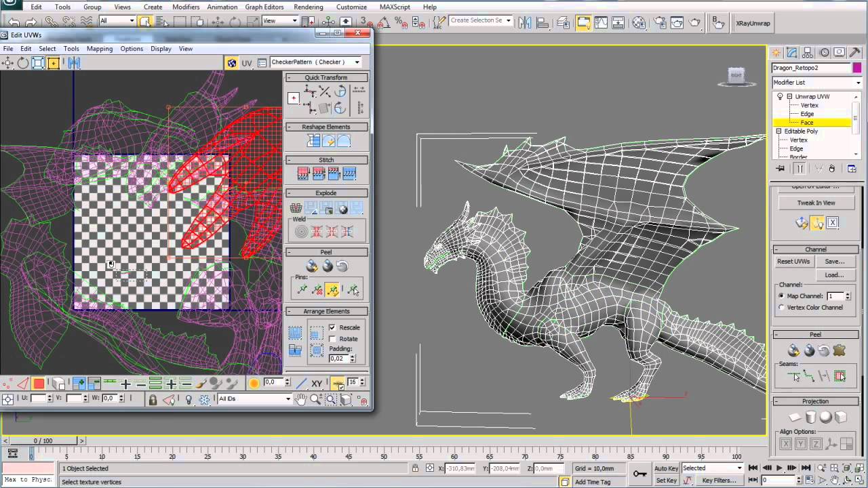
Task: Click the Load... button in Channel rollout
Action: 834,275
